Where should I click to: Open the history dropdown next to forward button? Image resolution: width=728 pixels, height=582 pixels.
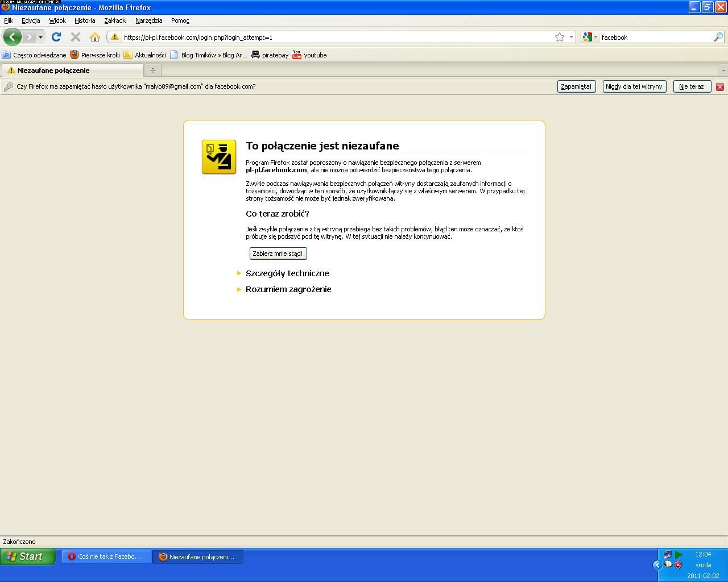point(40,37)
